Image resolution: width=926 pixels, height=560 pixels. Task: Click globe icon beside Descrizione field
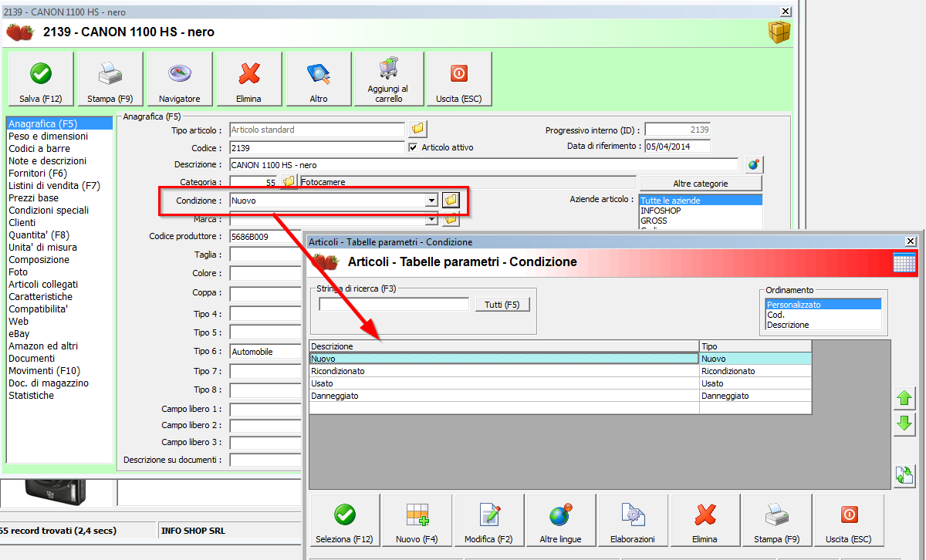coord(754,164)
